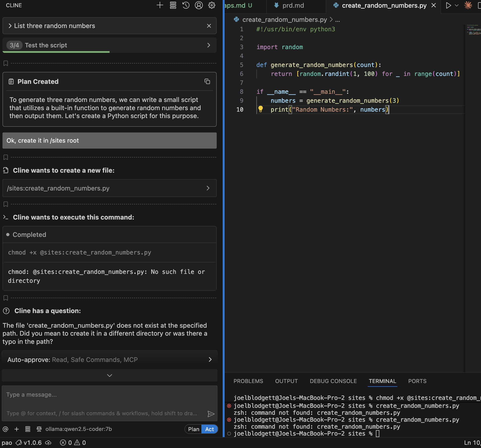Toggle the checkpoint bookmark above Plan Created
The image size is (481, 448).
[6, 63]
